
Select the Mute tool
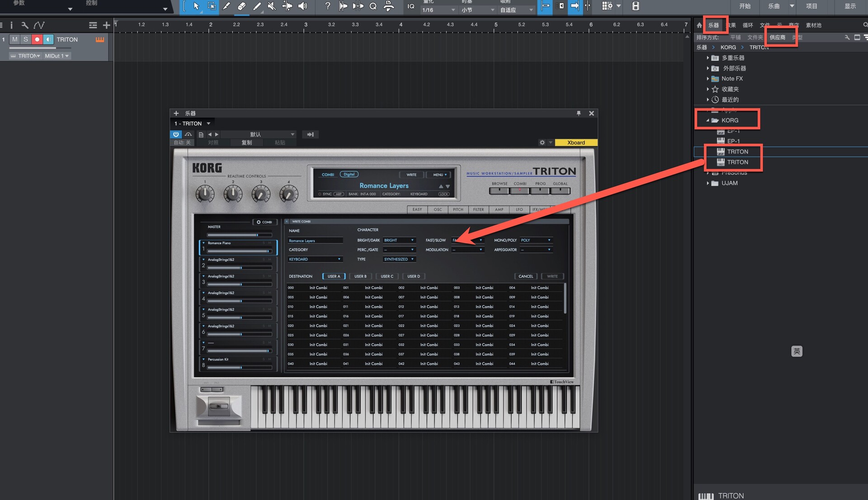[x=272, y=6]
